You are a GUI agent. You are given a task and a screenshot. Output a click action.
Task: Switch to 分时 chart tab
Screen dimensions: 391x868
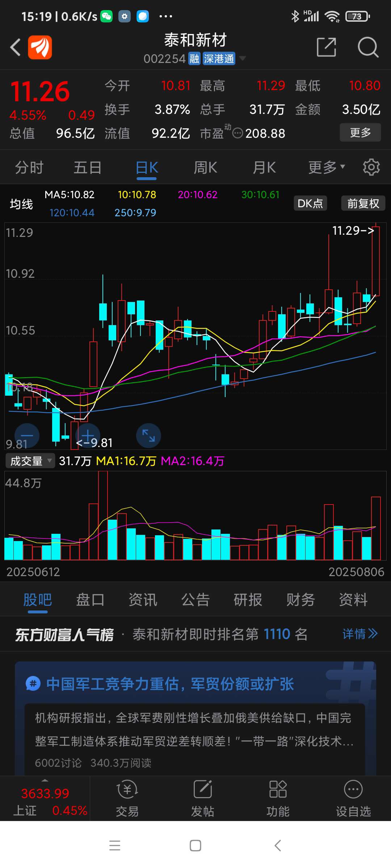[29, 167]
